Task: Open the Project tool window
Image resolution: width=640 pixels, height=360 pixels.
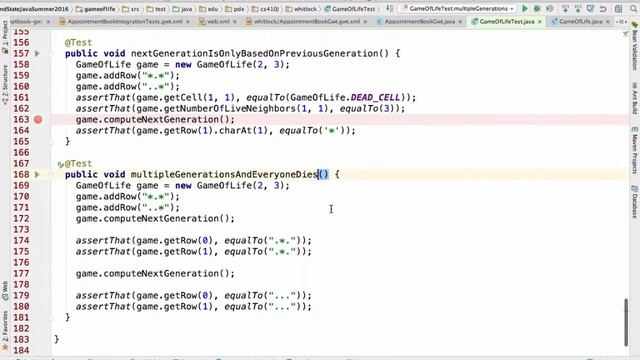Action: pyautogui.click(x=5, y=36)
